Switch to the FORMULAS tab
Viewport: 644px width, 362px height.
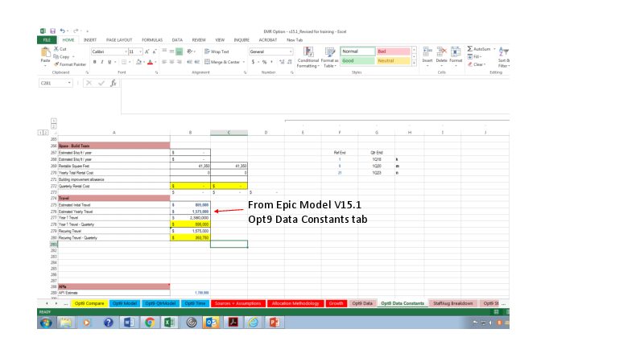pyautogui.click(x=152, y=39)
